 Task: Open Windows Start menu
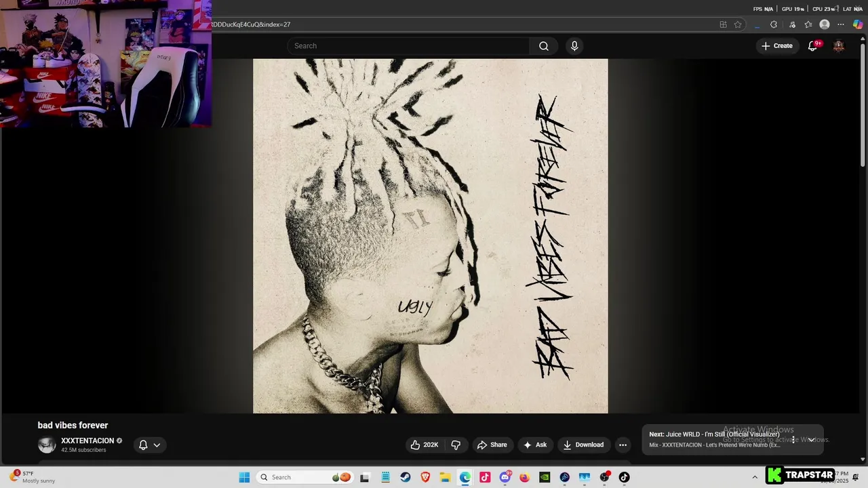[x=244, y=477]
